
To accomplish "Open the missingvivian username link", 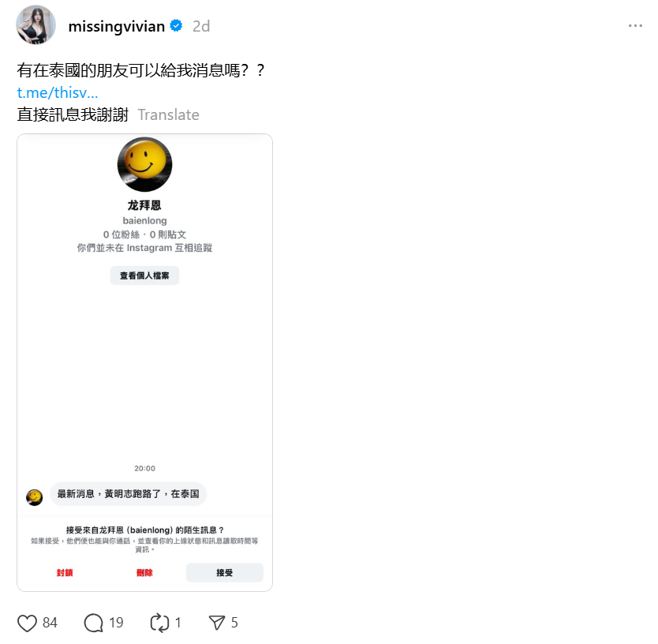I will coord(116,27).
